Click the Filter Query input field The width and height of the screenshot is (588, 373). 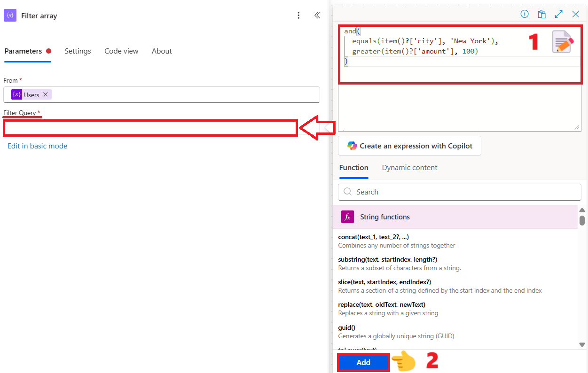point(150,128)
